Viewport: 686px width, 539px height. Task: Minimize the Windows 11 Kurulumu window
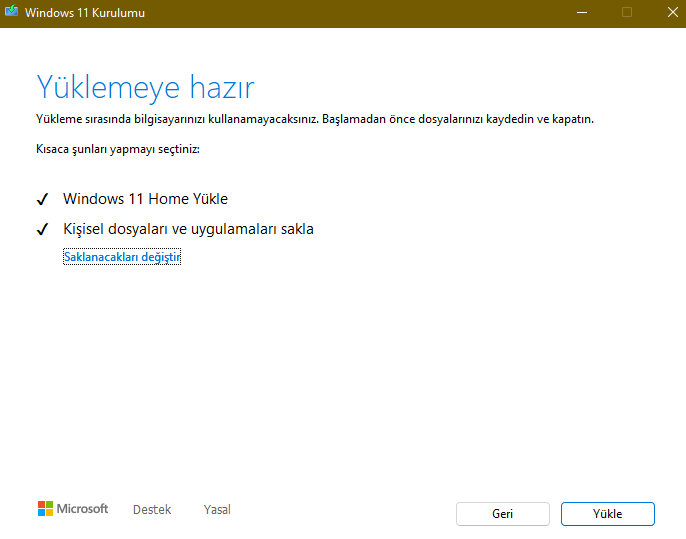pos(582,13)
